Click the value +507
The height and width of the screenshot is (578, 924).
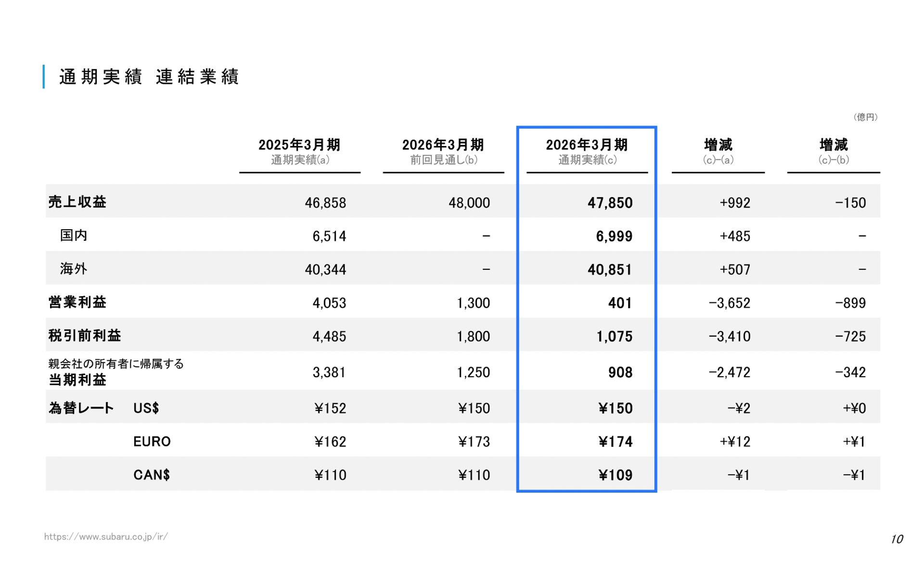pos(735,270)
